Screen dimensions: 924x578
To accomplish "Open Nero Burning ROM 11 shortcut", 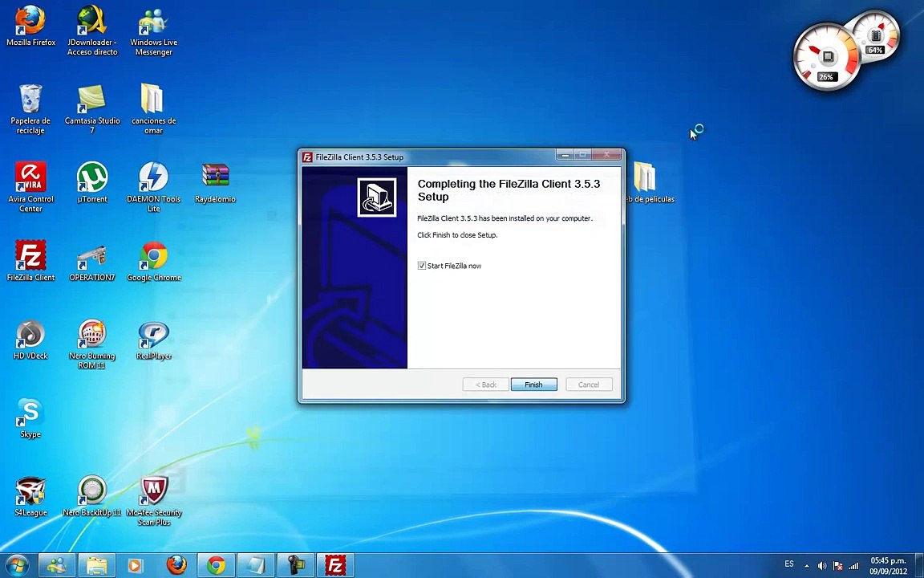I will (92, 344).
